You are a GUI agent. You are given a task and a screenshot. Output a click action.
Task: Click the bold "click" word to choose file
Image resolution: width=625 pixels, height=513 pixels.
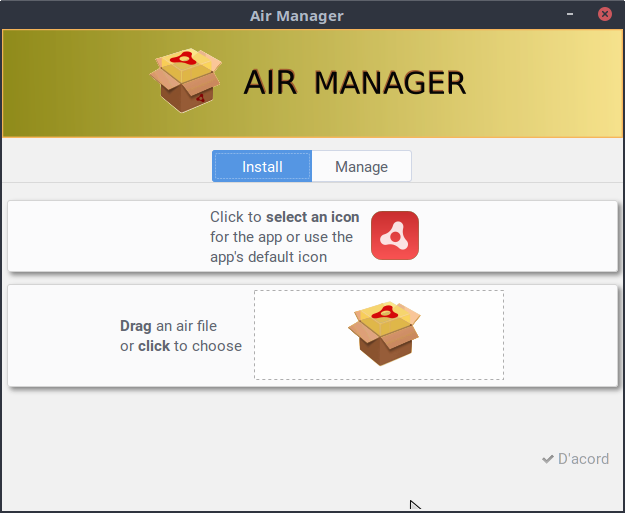point(154,346)
